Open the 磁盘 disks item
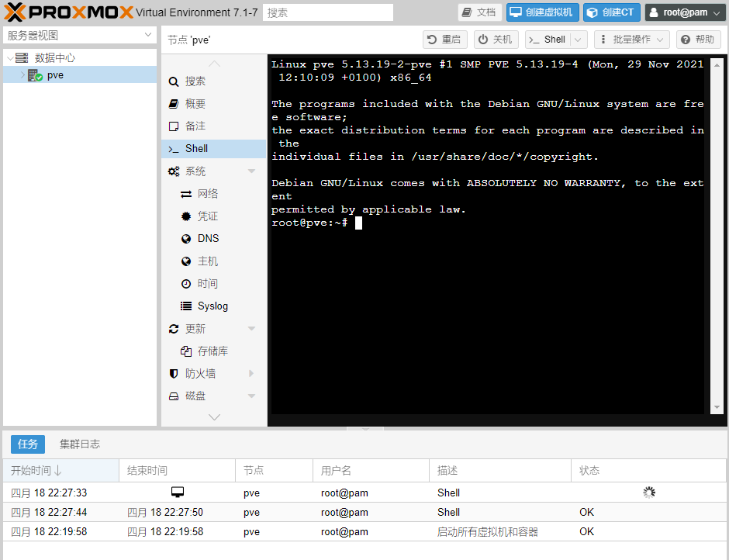Screen dimensions: 729x560 tap(195, 396)
